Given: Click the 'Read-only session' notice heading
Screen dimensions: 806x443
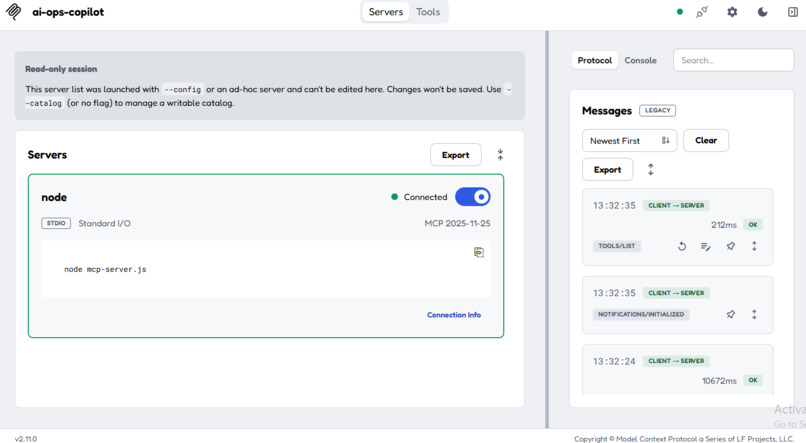Looking at the screenshot, I should 61,69.
